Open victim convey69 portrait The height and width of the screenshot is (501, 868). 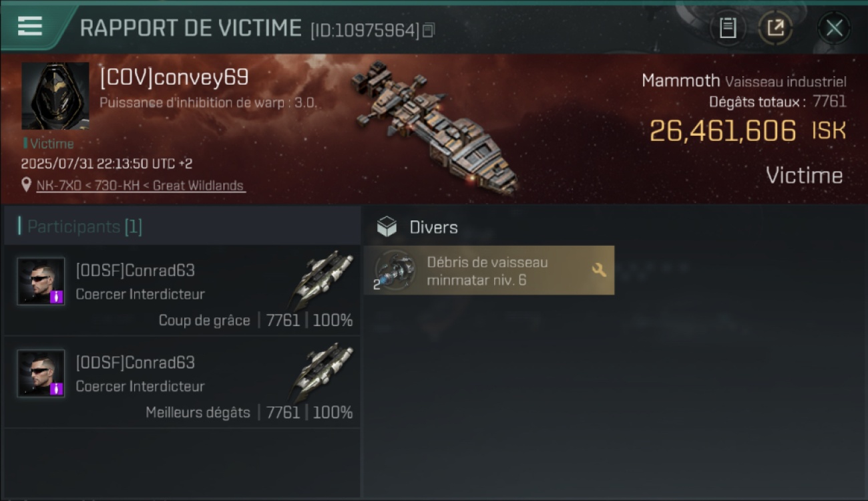[55, 96]
